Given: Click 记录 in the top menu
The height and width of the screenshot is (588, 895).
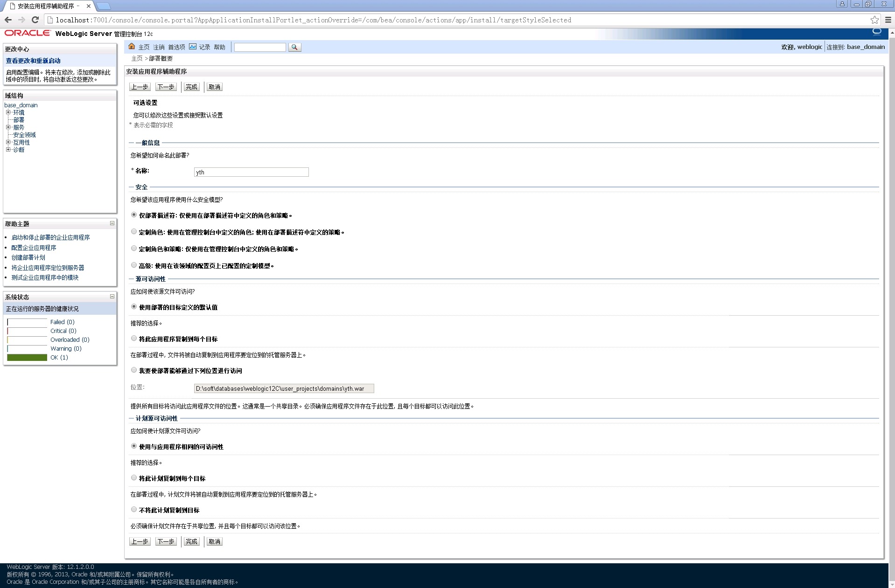Looking at the screenshot, I should click(x=204, y=47).
